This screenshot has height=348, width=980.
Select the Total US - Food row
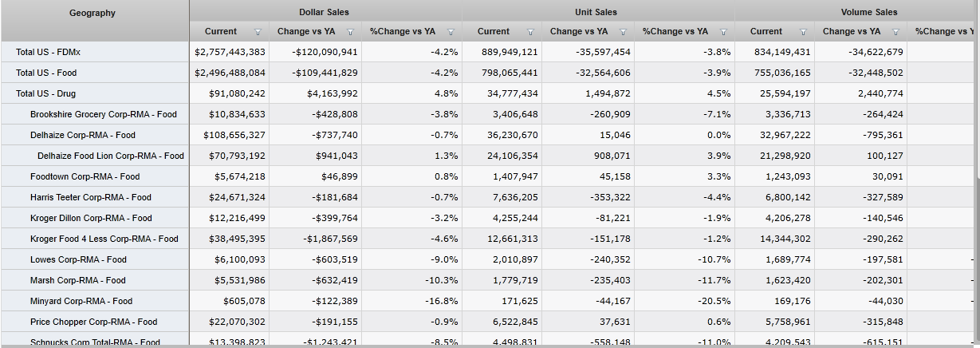click(x=46, y=73)
